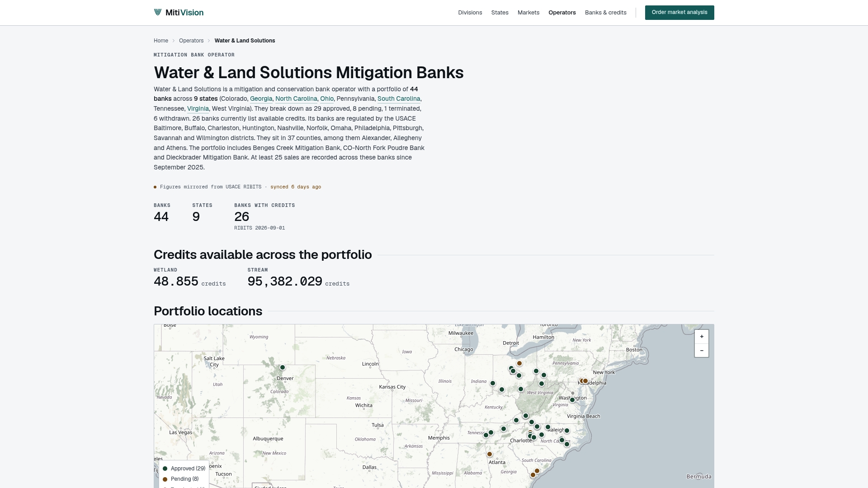Viewport: 868px width, 488px height.
Task: Zoom in on the portfolio map
Action: pyautogui.click(x=702, y=337)
